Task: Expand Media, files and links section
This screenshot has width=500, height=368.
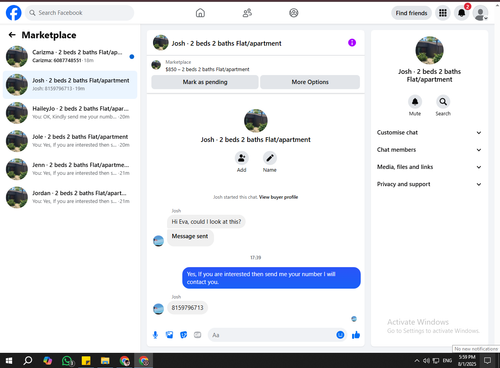Action: pyautogui.click(x=429, y=167)
